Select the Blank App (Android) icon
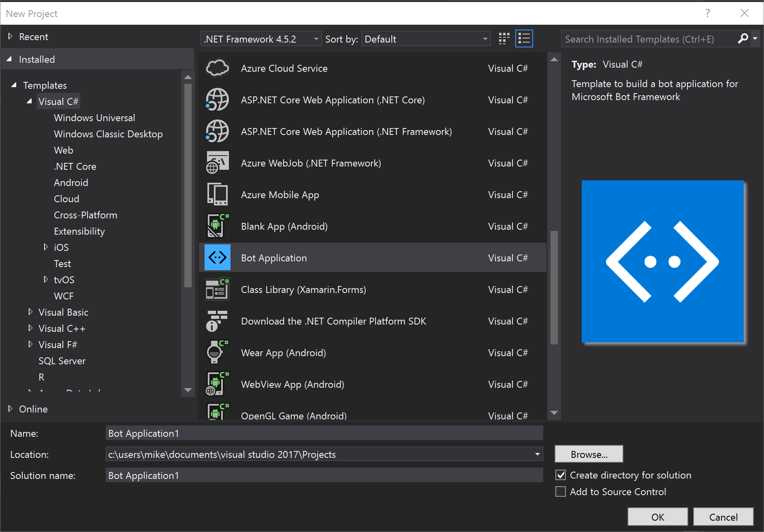The image size is (764, 532). [218, 226]
